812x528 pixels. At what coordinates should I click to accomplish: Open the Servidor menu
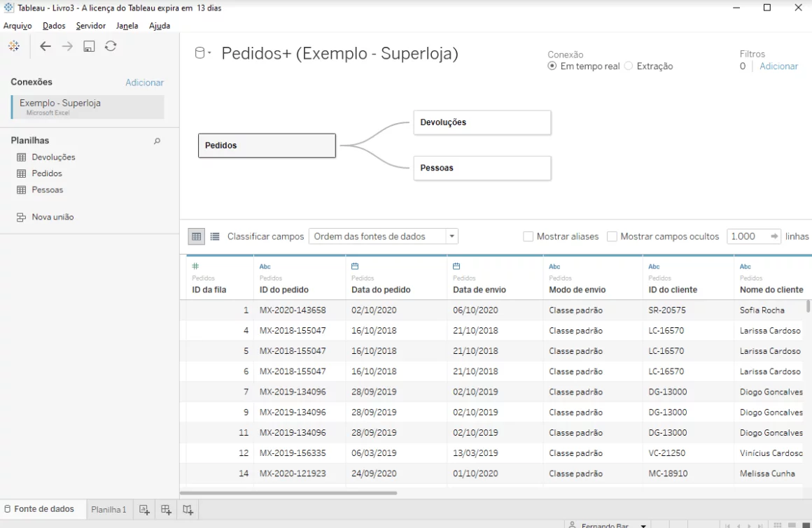pos(90,26)
